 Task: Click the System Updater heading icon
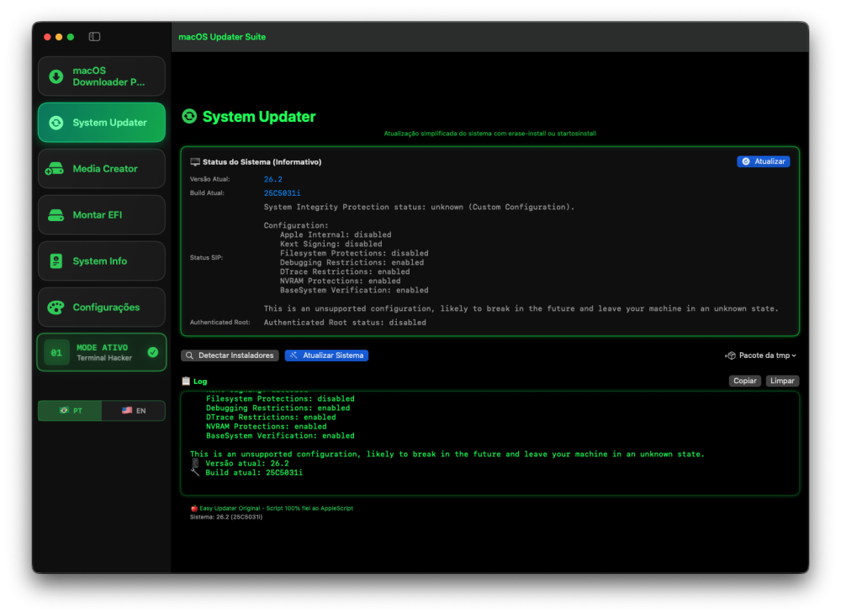(x=189, y=116)
